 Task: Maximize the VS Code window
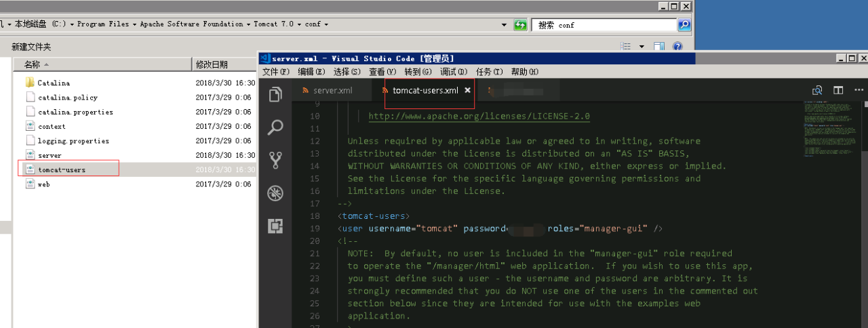[x=852, y=59]
